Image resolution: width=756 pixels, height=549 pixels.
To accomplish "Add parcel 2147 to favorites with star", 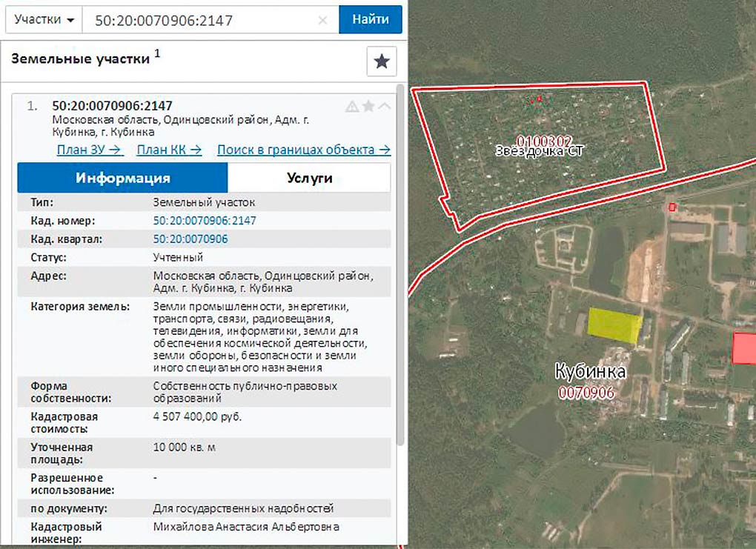I will click(x=368, y=107).
